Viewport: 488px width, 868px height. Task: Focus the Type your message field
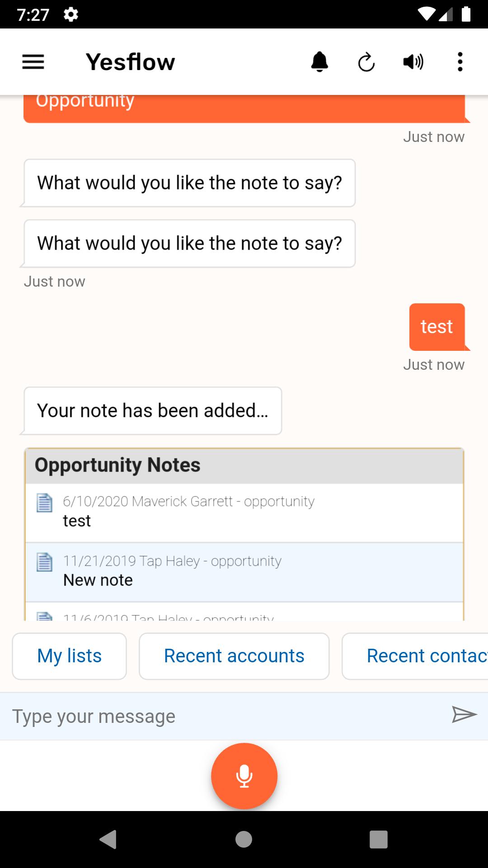tap(226, 716)
